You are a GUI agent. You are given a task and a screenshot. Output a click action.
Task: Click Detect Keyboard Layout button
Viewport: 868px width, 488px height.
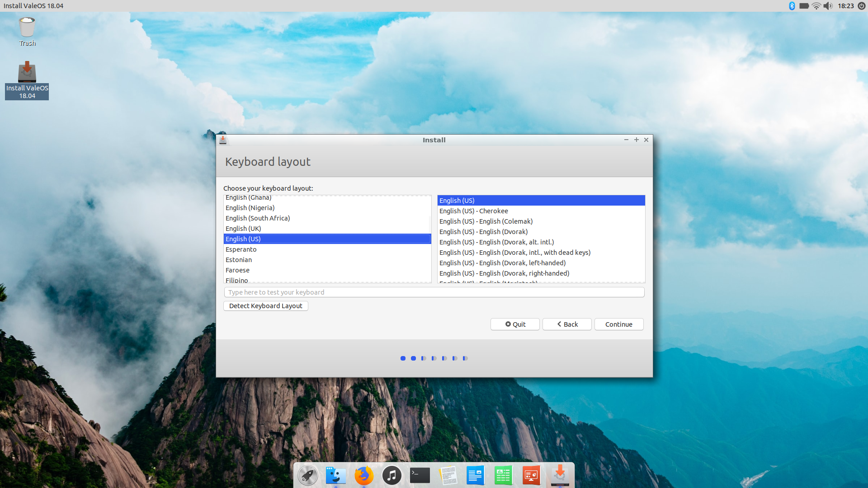pos(266,306)
